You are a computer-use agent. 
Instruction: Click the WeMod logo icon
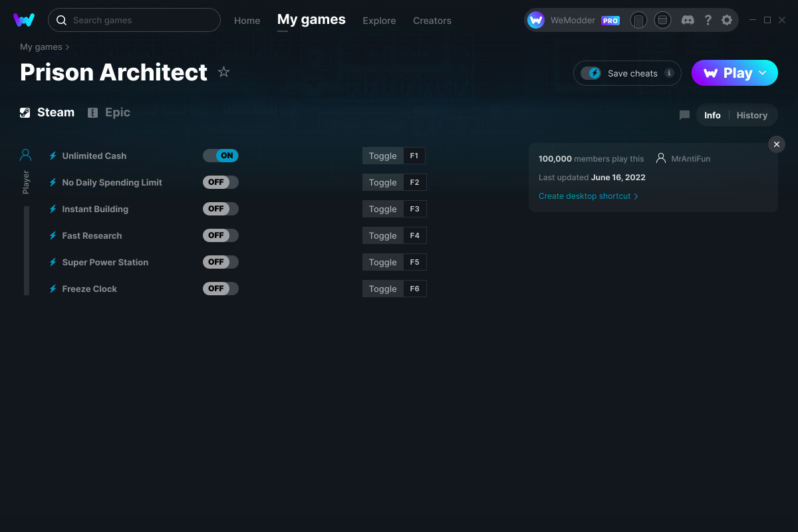click(x=24, y=20)
